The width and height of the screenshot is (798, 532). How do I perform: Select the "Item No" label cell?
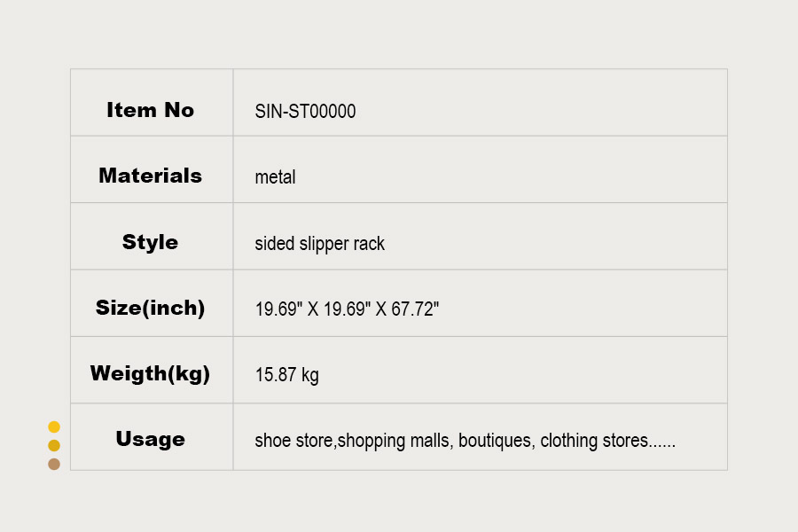pyautogui.click(x=151, y=110)
